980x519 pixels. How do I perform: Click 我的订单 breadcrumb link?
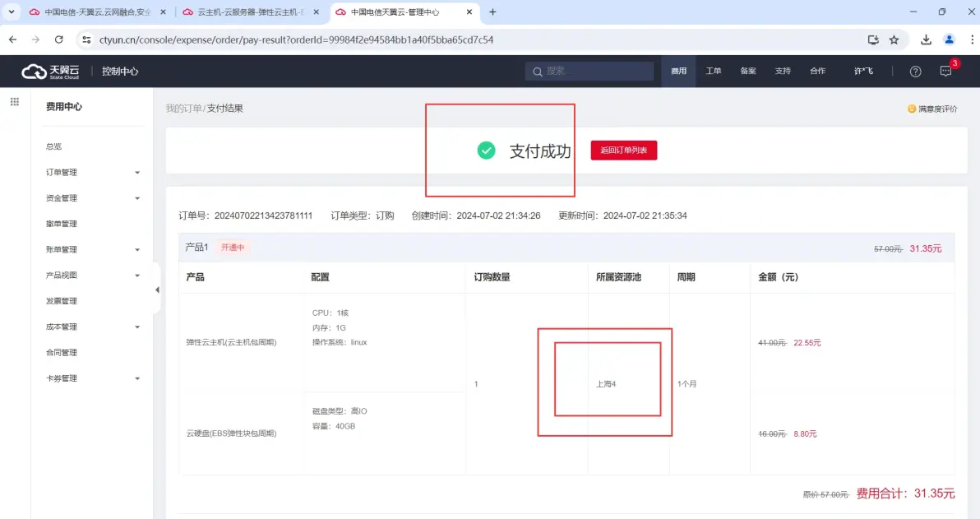(x=184, y=109)
